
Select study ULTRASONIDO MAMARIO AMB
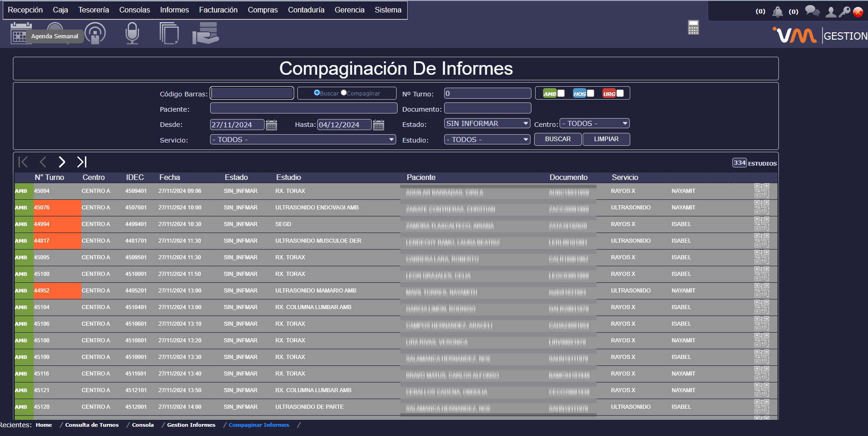(x=316, y=291)
